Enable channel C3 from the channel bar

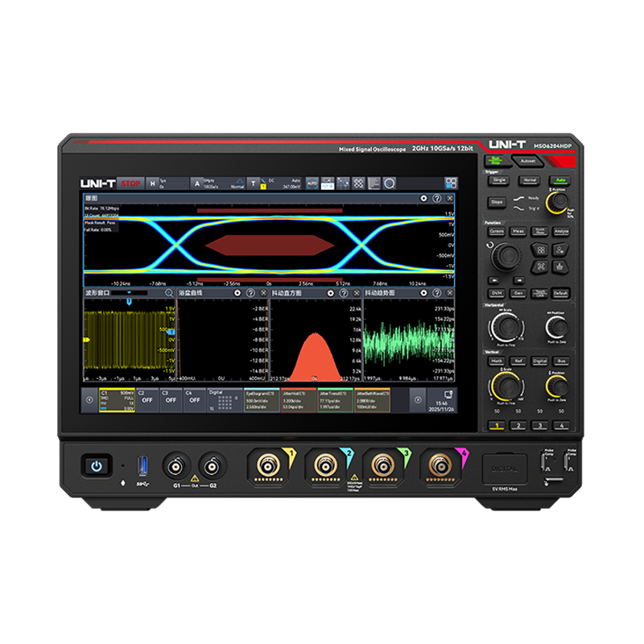tap(171, 398)
